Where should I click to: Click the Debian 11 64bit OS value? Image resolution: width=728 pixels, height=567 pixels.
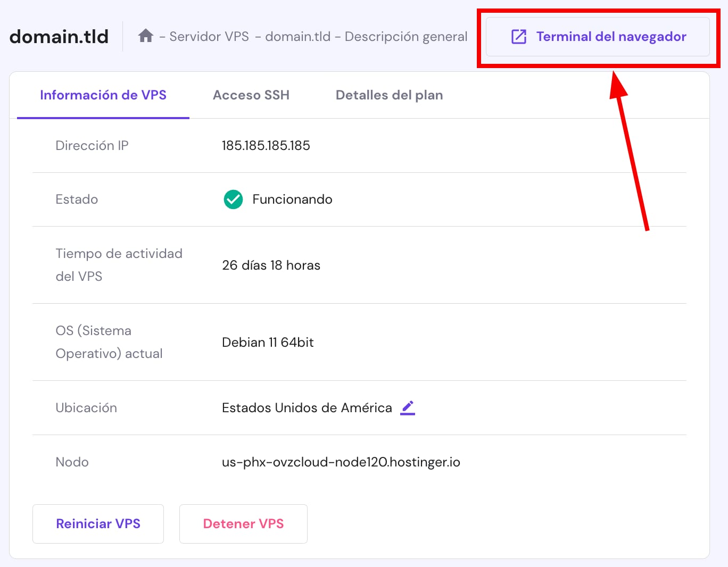coord(268,342)
